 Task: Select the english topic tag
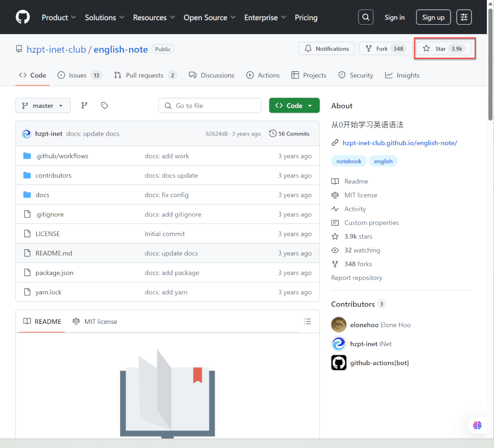pyautogui.click(x=383, y=161)
